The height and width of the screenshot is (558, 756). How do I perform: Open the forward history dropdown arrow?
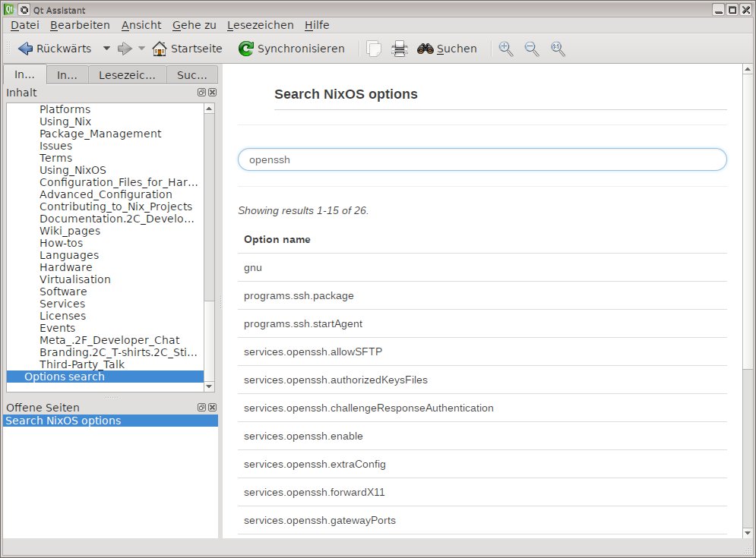click(x=141, y=49)
